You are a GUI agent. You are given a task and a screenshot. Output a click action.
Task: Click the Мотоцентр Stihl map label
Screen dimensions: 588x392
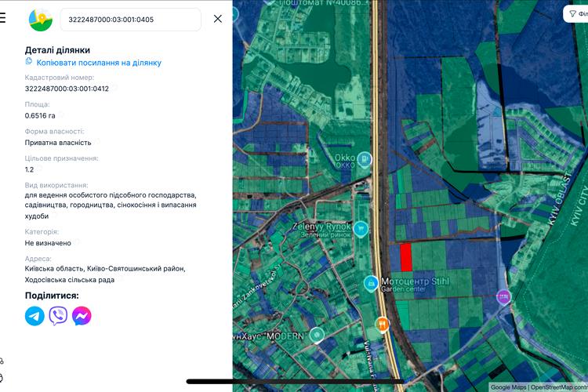click(415, 281)
